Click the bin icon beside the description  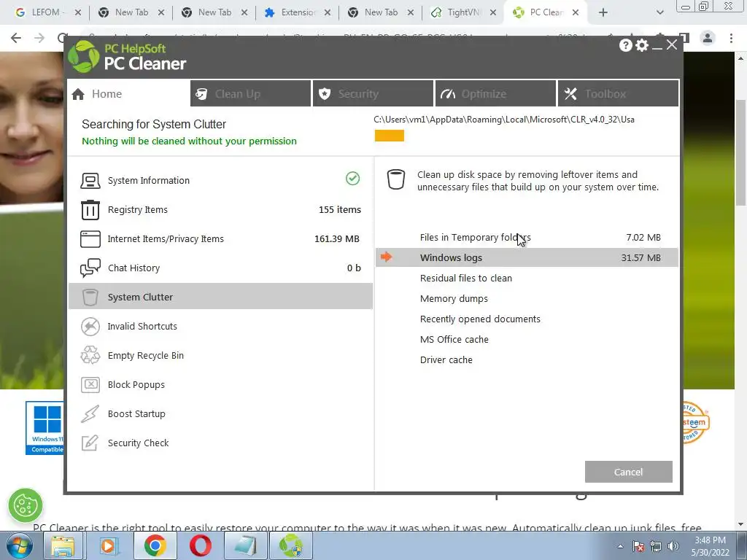click(x=396, y=179)
